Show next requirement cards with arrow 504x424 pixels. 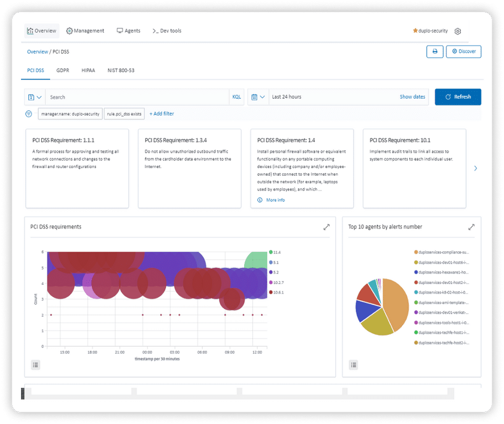pyautogui.click(x=476, y=168)
